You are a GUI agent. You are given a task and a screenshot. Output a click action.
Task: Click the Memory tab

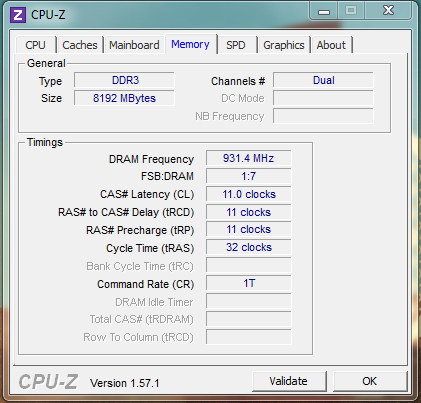tap(190, 44)
